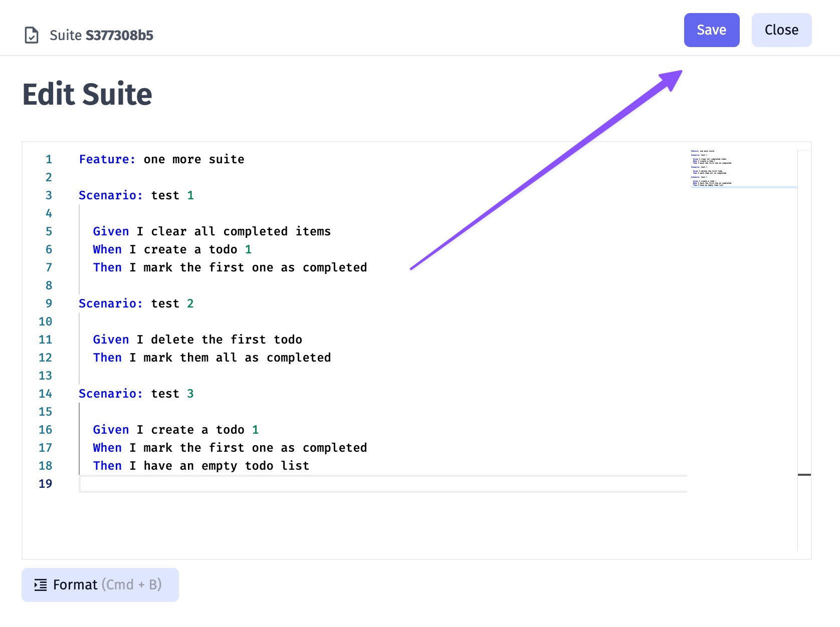Place cursor on empty line 19
Viewport: 840px width, 627px height.
(x=351, y=484)
